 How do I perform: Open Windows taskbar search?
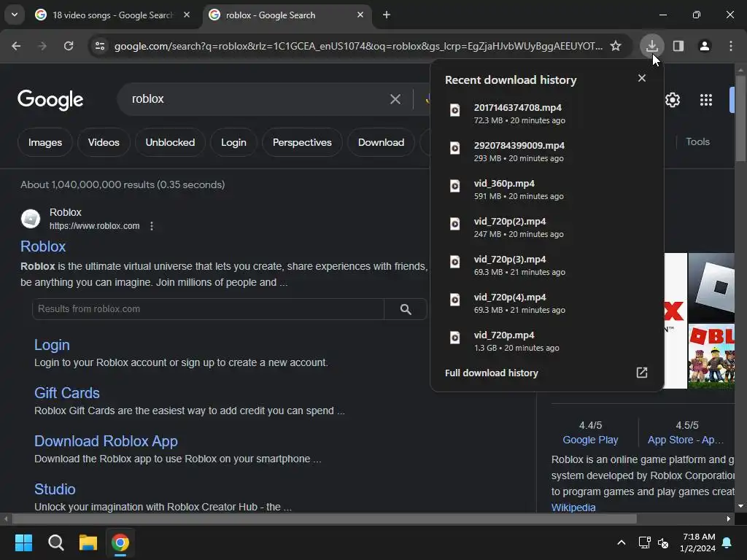pyautogui.click(x=55, y=542)
